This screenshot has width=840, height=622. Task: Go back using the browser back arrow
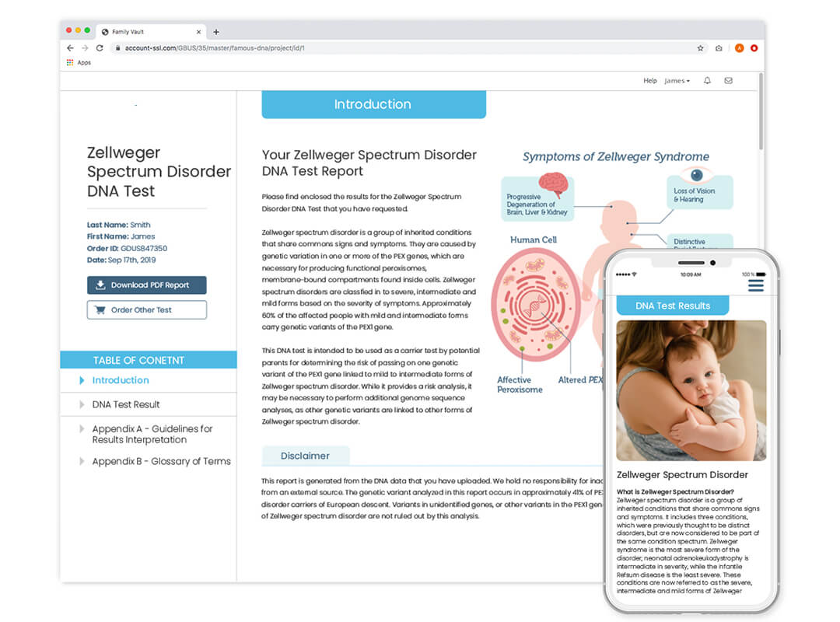coord(70,48)
